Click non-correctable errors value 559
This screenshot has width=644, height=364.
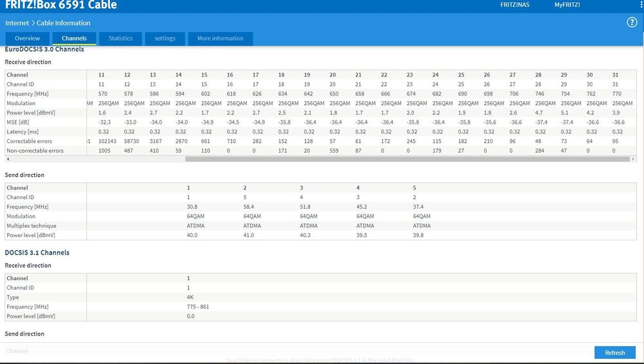pos(334,151)
